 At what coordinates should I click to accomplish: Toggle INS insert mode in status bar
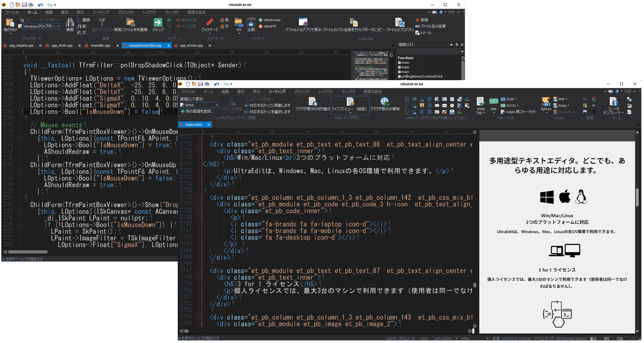pos(606,339)
